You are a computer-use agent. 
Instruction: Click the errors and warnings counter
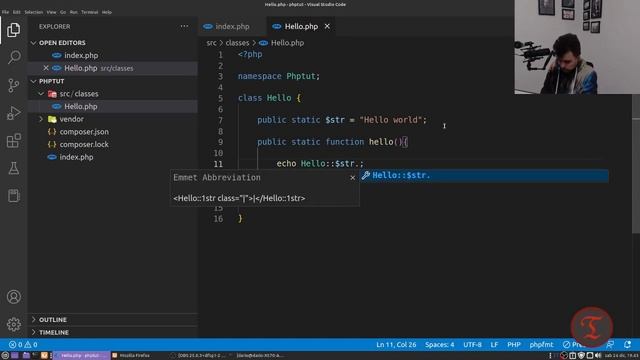(x=23, y=345)
